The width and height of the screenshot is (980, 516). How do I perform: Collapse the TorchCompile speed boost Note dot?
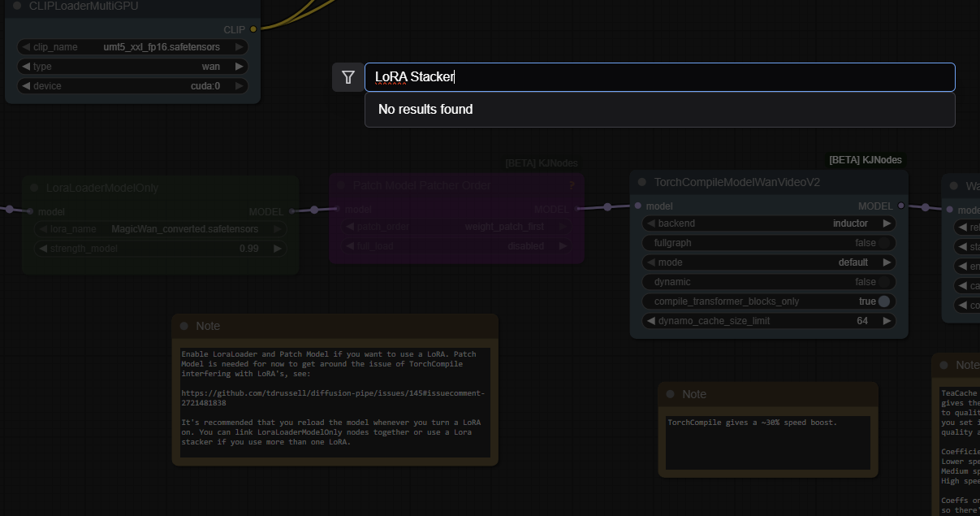pyautogui.click(x=671, y=394)
